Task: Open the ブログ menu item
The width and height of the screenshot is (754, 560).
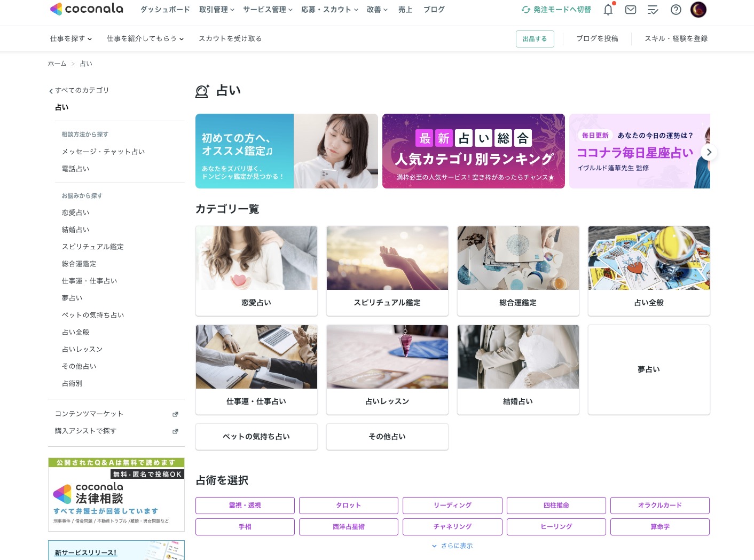Action: click(434, 10)
